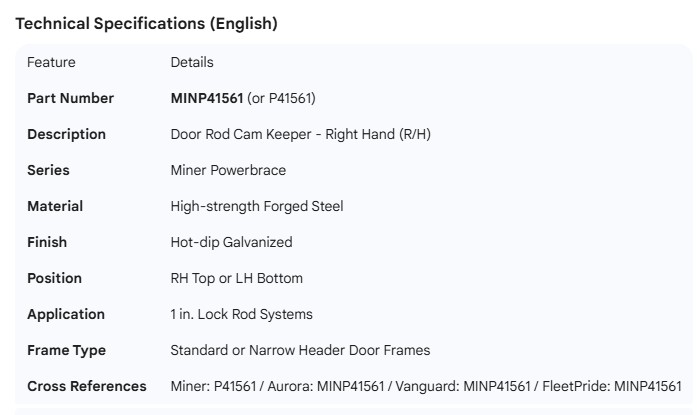The image size is (697, 415).
Task: Select the Cross References row label
Action: 86,386
